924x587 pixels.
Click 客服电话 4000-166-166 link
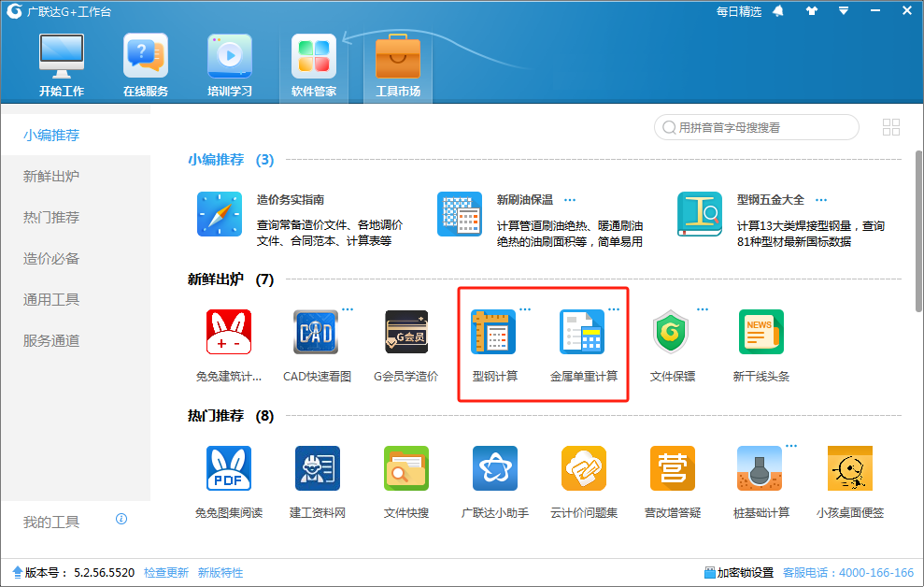pos(848,572)
